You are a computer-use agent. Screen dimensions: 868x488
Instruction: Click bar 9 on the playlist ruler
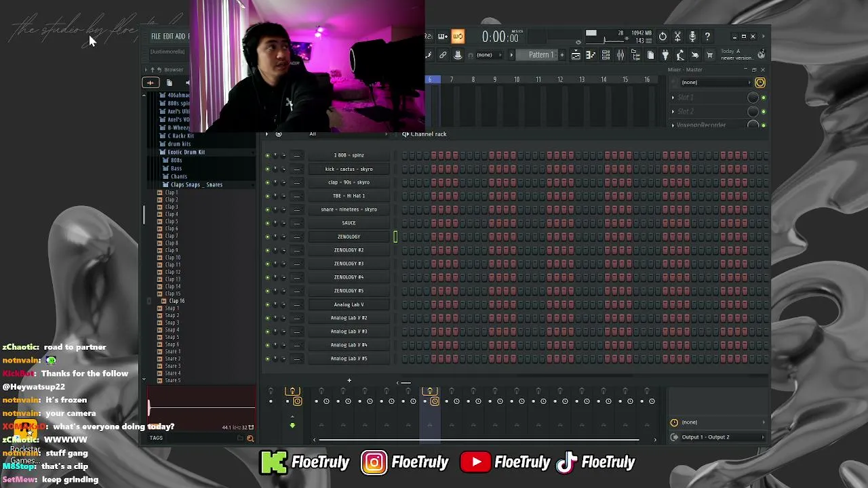point(494,80)
